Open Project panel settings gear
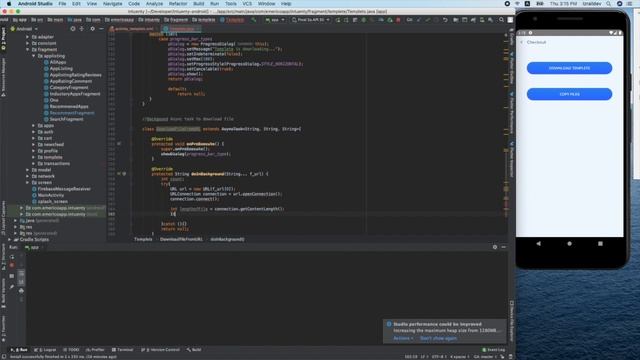The image size is (640, 360). (x=93, y=29)
